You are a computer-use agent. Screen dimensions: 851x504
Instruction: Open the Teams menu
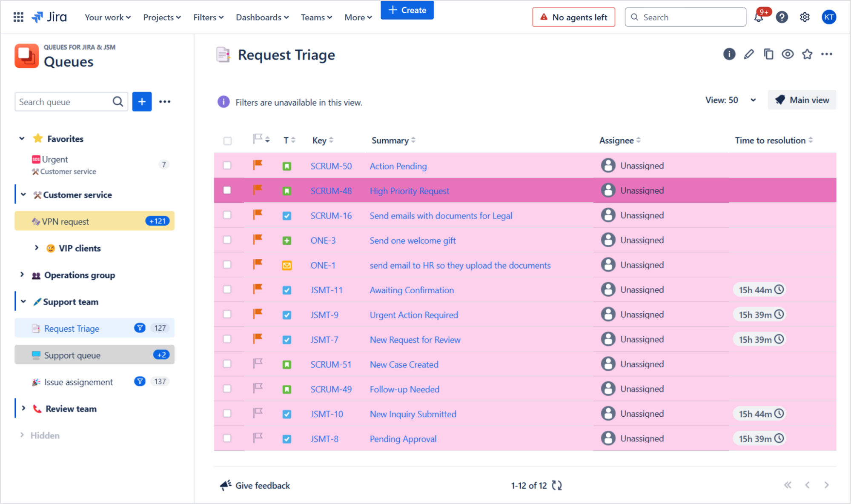click(316, 17)
